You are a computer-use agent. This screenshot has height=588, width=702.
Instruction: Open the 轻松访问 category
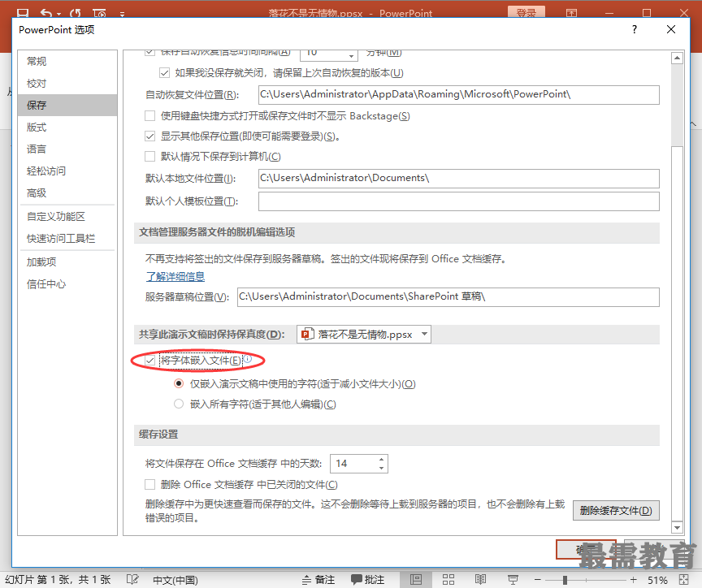[67, 171]
